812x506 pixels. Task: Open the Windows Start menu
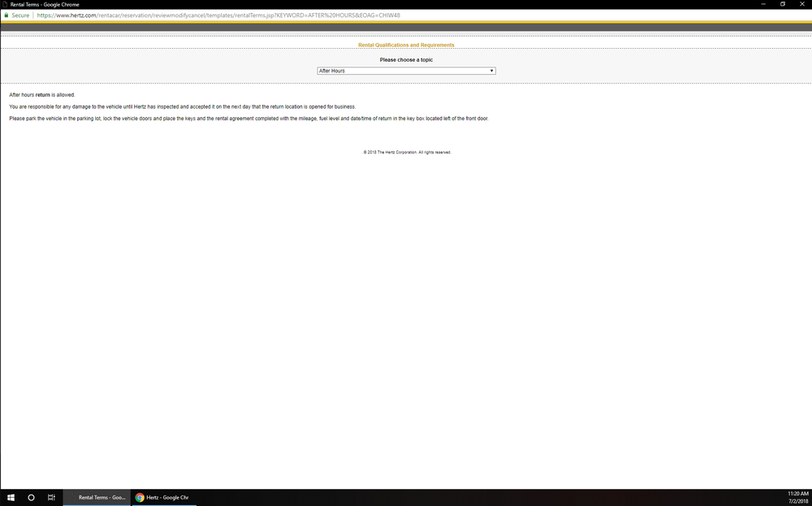[11, 497]
